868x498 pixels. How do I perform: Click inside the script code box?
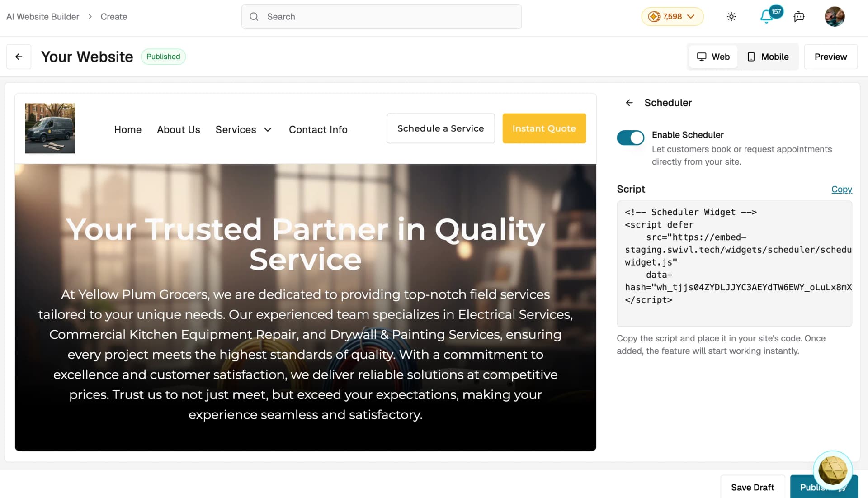734,264
